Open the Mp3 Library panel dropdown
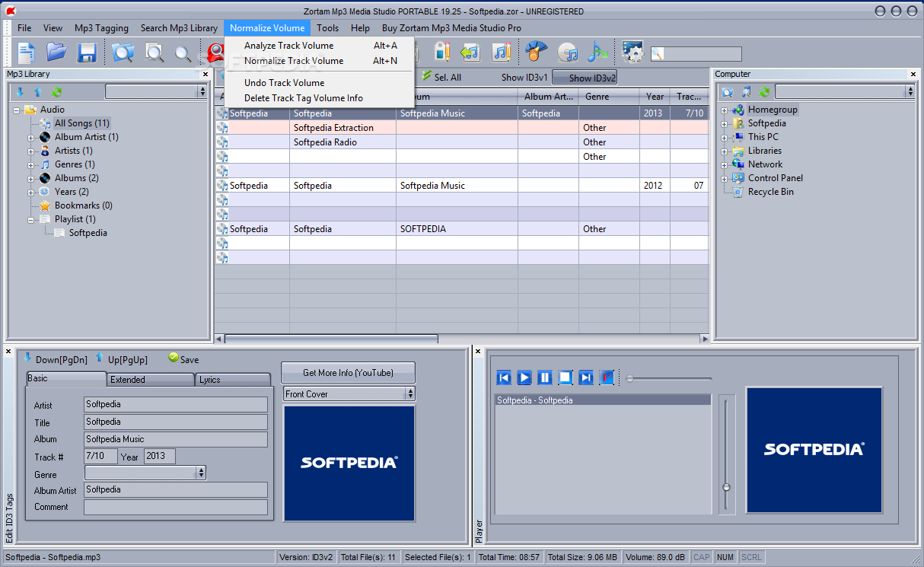924x567 pixels. point(202,91)
